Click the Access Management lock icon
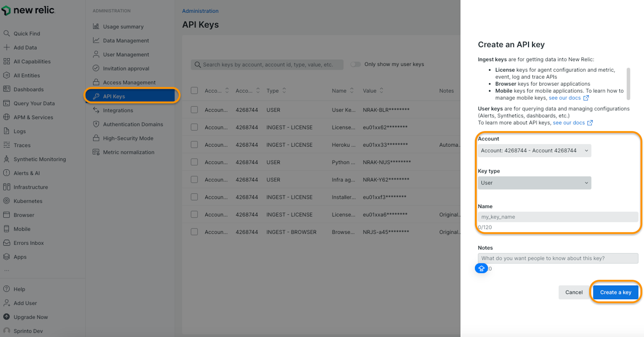644x337 pixels. pos(96,82)
